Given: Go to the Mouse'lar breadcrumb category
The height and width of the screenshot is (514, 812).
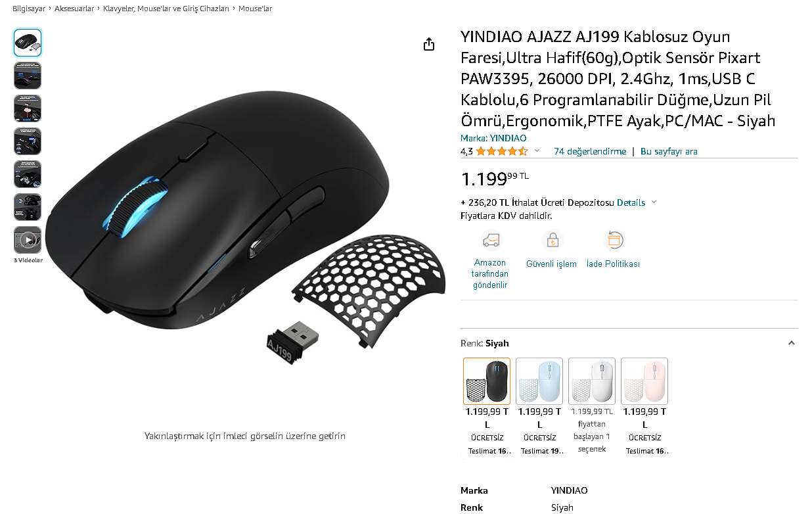Looking at the screenshot, I should tap(255, 9).
